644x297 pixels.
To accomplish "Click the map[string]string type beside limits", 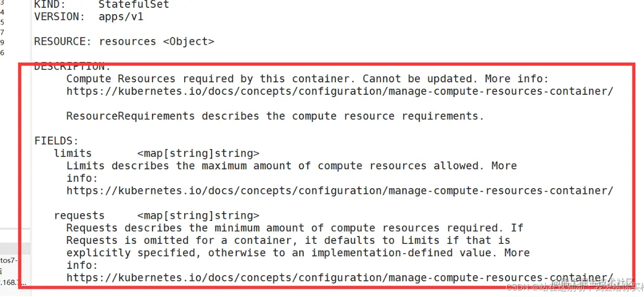I will click(x=198, y=153).
